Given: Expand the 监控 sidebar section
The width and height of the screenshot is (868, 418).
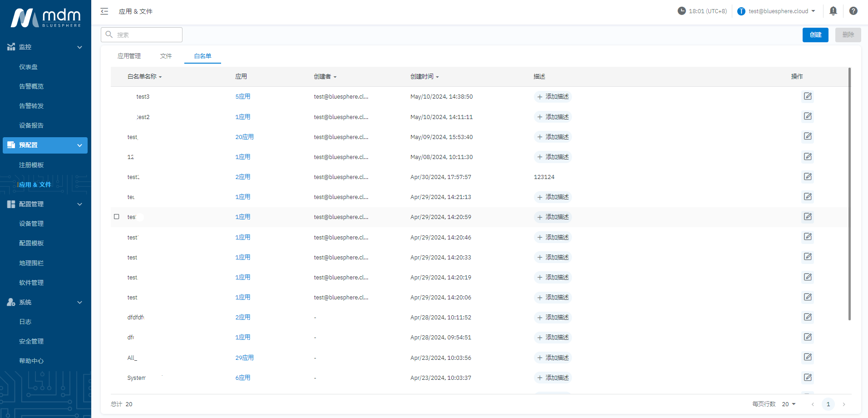Looking at the screenshot, I should coord(79,47).
